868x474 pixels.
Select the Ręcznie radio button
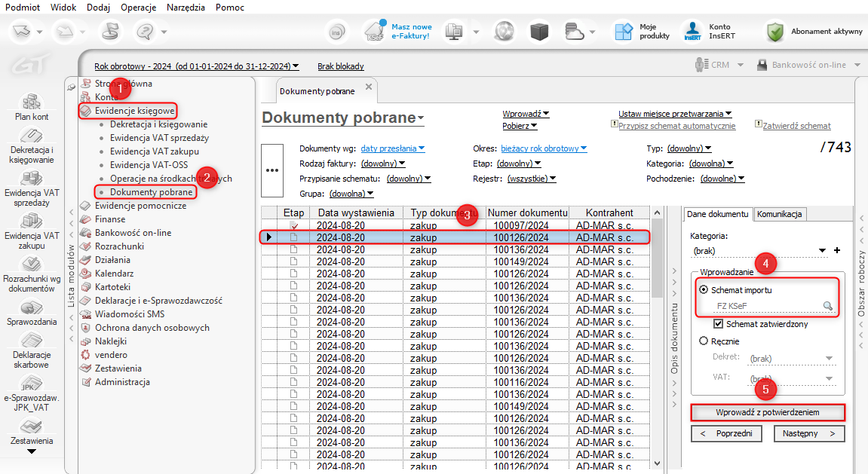[x=704, y=341]
